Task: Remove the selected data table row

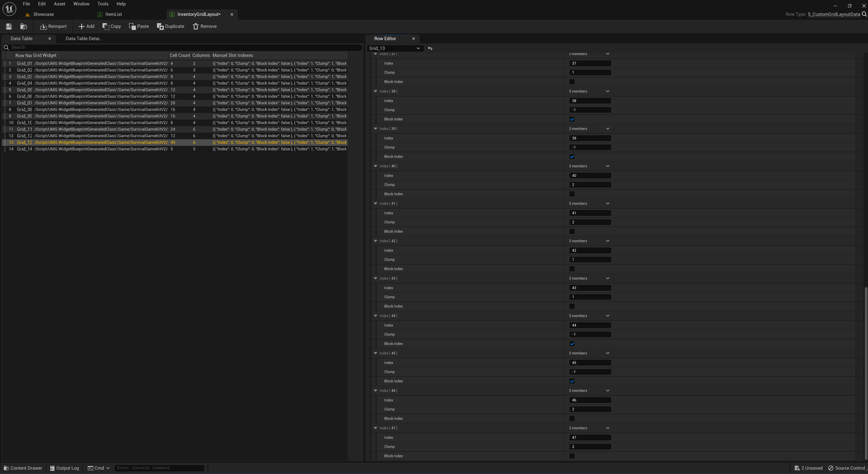Action: tap(205, 26)
